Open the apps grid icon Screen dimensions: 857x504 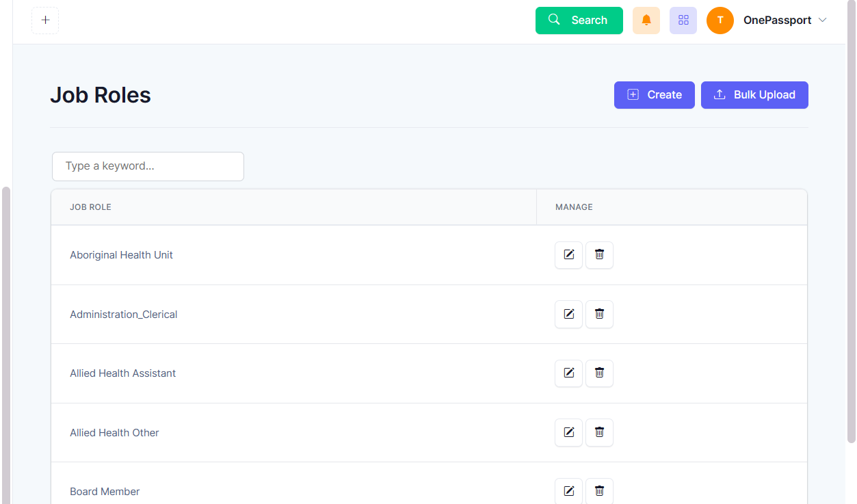(x=683, y=21)
